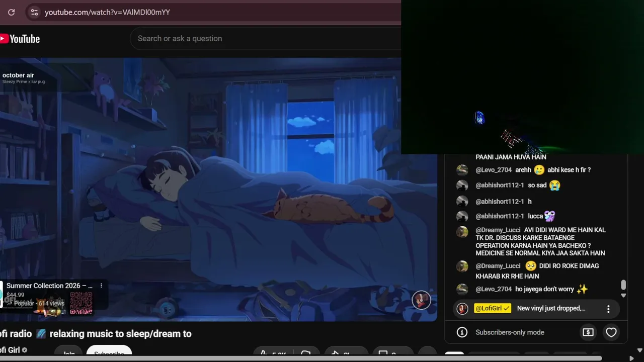
Task: Click the $44.99 price on product card
Action: (x=15, y=295)
